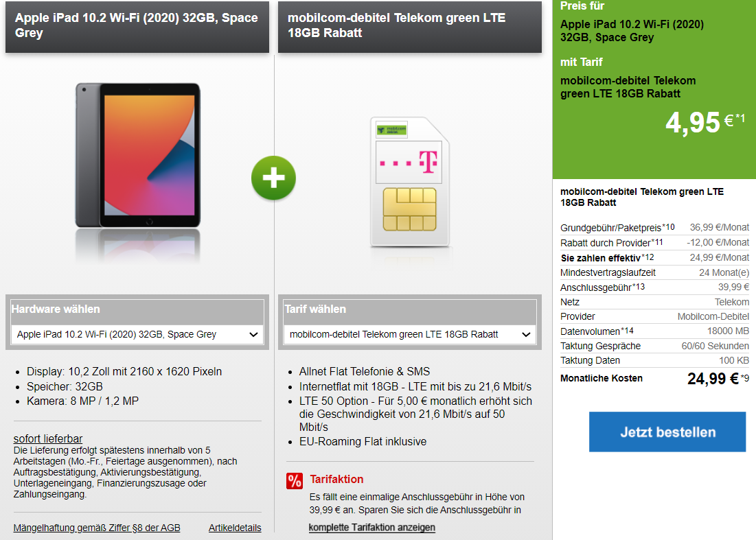756x540 pixels.
Task: Open the Artikeldetails link
Action: click(235, 528)
